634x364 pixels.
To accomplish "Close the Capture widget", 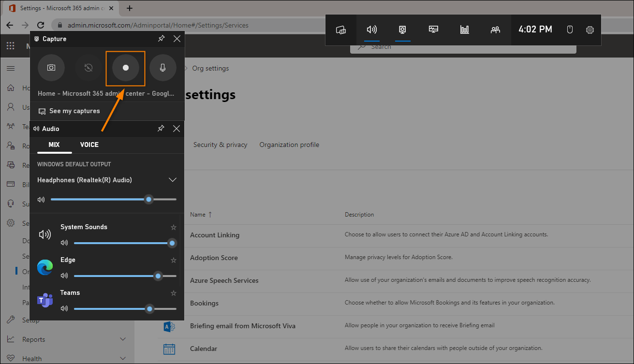I will [177, 39].
